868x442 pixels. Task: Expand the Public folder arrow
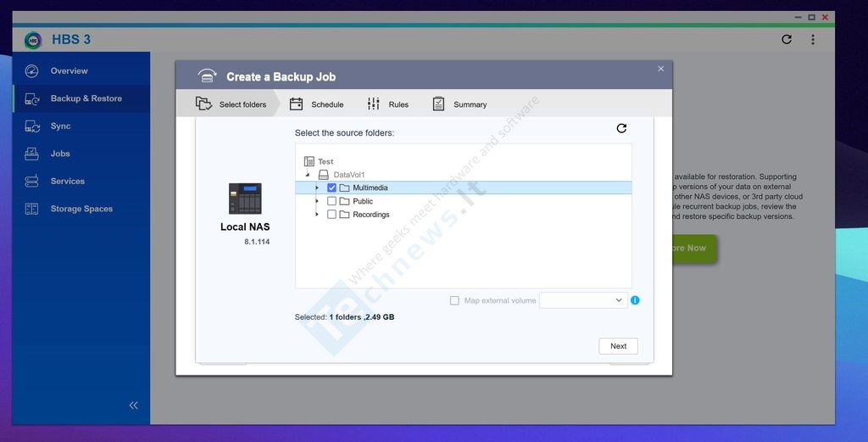click(x=317, y=201)
